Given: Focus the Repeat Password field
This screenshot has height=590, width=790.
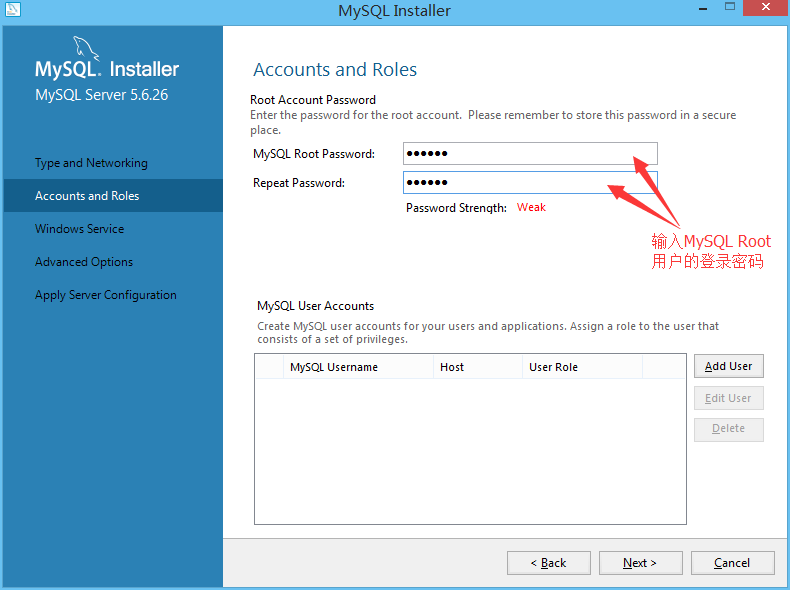Looking at the screenshot, I should pyautogui.click(x=530, y=182).
